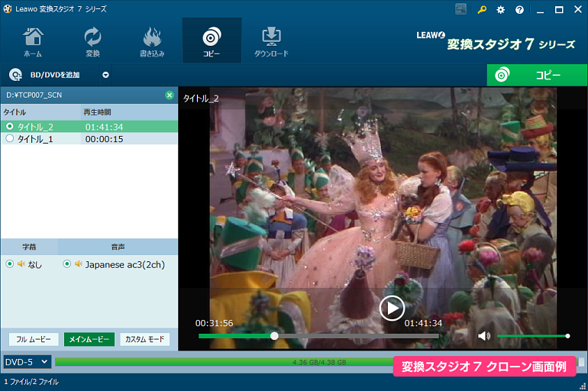Choose the フル ムービー (Full Movie) mode button
This screenshot has width=588, height=391.
click(x=34, y=339)
